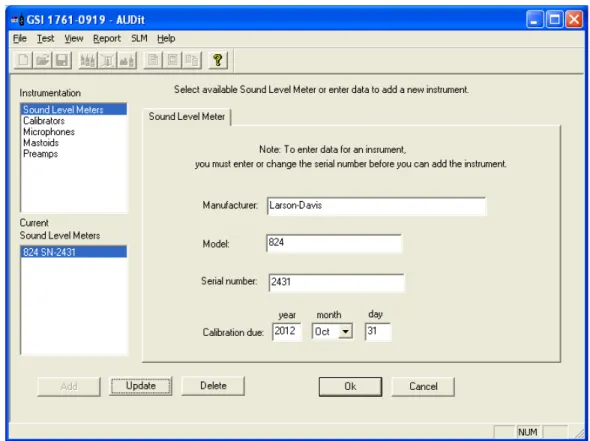Click the Manufacturer field containing Larson-Davis
590x441 pixels.
[x=376, y=206]
